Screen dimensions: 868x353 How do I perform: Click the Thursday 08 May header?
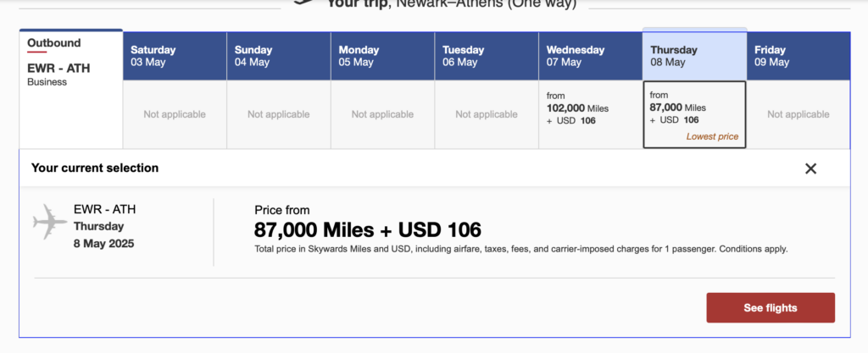(694, 56)
